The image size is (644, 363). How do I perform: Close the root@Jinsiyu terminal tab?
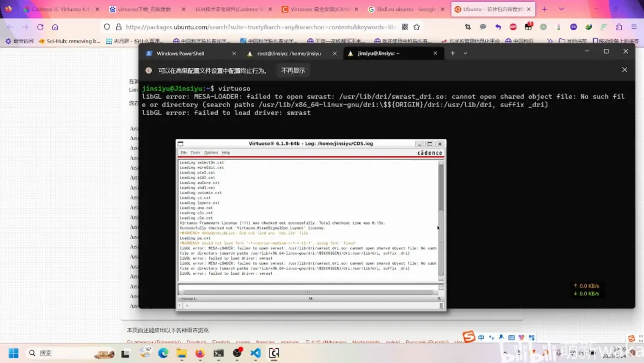[x=335, y=54]
